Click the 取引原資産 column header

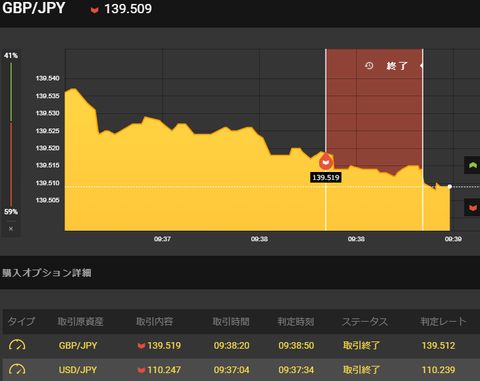click(80, 321)
